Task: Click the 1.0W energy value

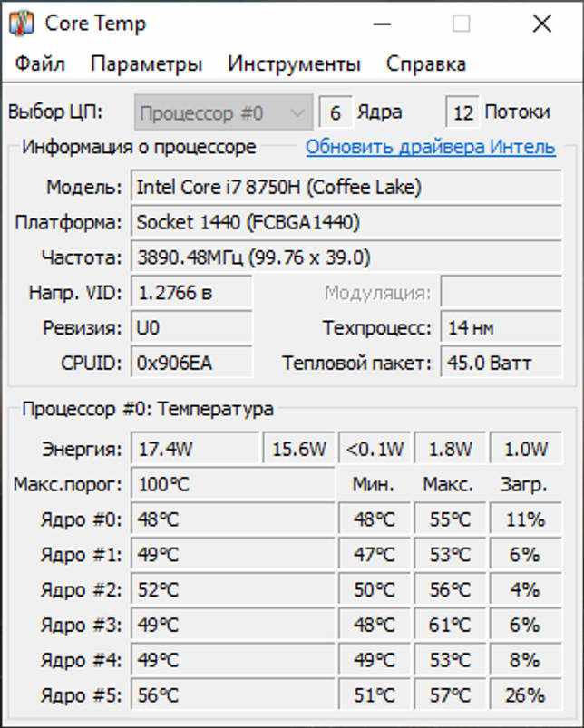Action: (x=525, y=449)
